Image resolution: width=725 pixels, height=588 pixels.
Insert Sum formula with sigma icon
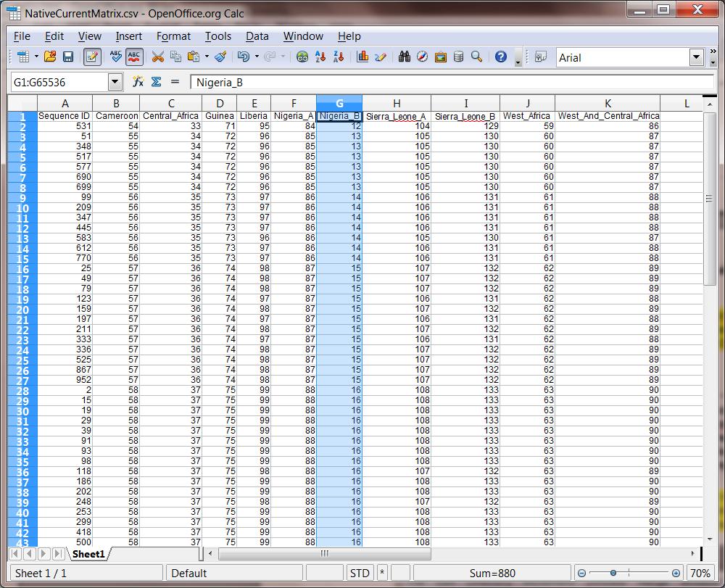click(x=157, y=82)
